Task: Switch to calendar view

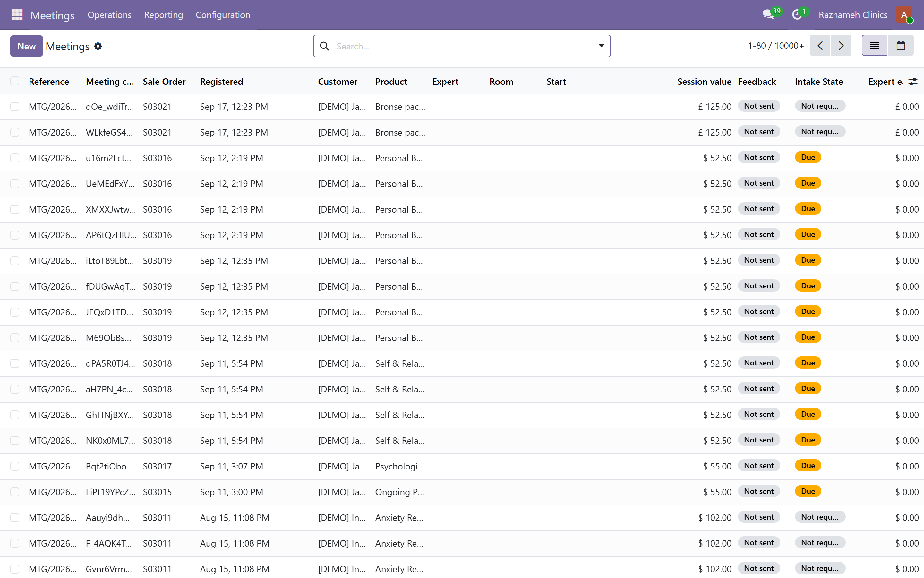Action: pos(901,46)
